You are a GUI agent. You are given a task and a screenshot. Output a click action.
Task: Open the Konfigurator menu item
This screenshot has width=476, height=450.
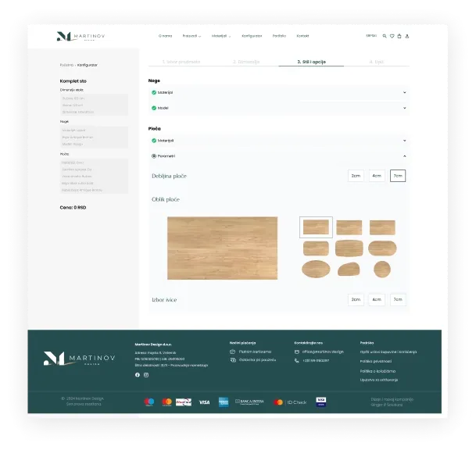tap(252, 36)
